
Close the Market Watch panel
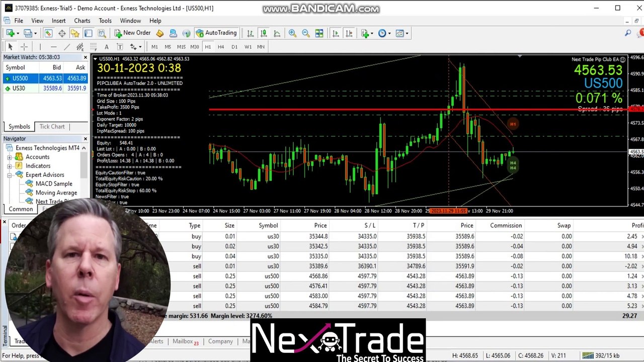point(85,57)
